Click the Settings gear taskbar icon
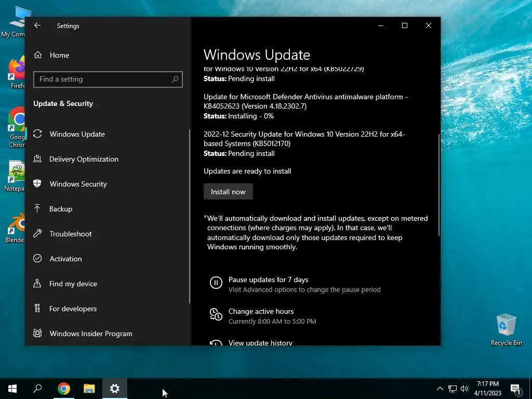The height and width of the screenshot is (399, 532). coord(115,389)
